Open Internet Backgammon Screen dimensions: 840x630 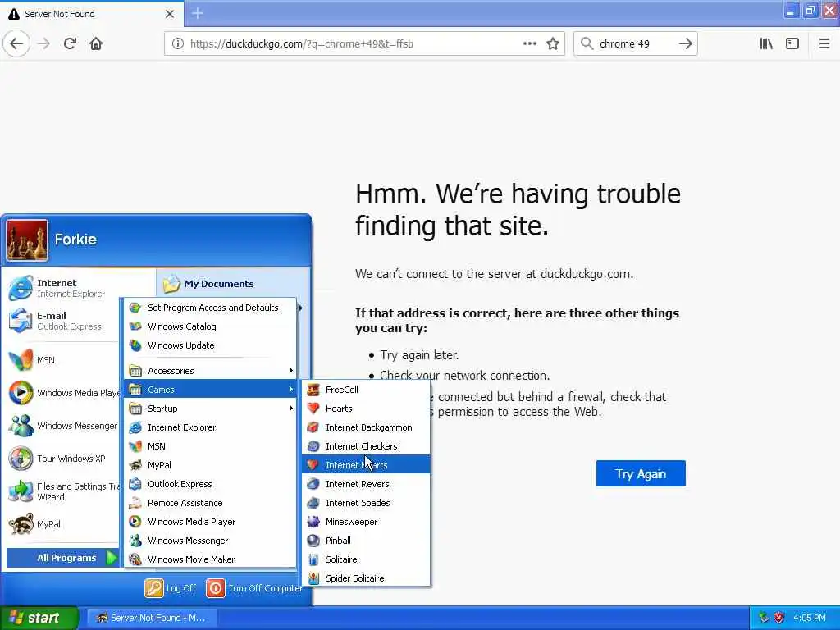point(366,427)
